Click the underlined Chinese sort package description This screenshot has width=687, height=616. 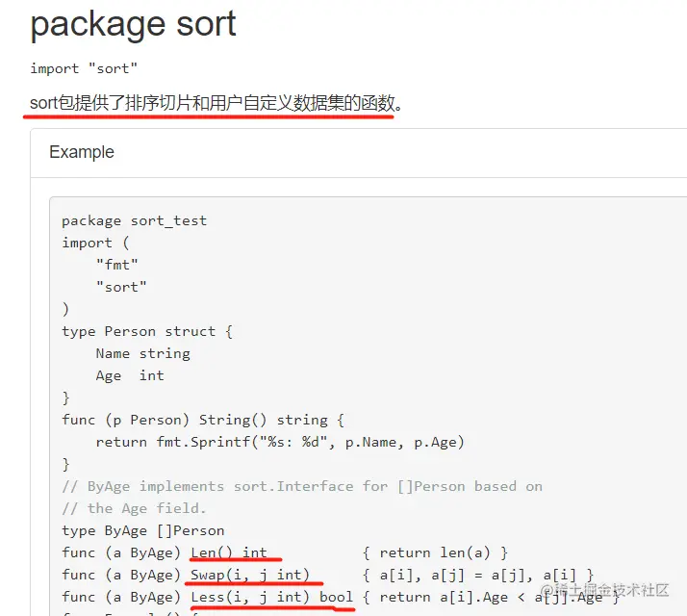click(x=216, y=104)
